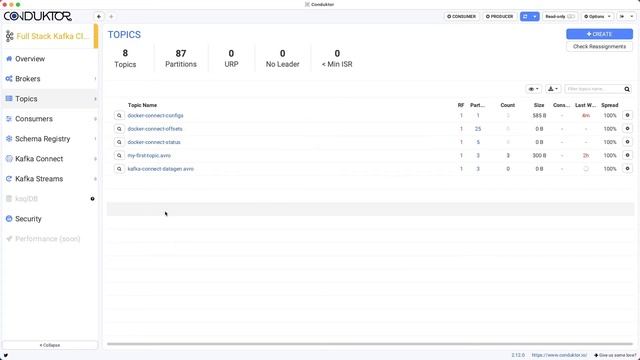Open the PRODUCER button in toolbar
Image resolution: width=640 pixels, height=360 pixels.
pos(499,16)
